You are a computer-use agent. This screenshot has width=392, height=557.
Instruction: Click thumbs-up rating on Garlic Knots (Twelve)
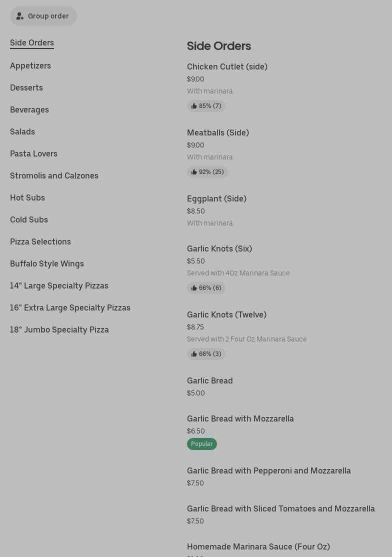206,354
